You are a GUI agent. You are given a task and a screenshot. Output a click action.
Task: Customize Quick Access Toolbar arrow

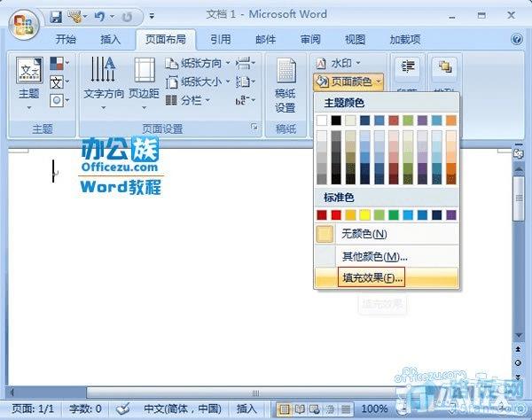click(x=152, y=16)
